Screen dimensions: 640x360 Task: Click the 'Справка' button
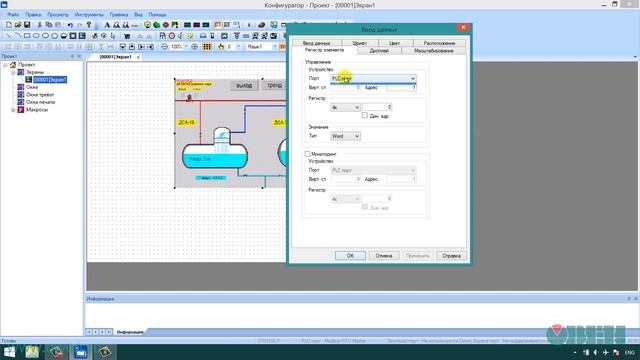(x=451, y=256)
